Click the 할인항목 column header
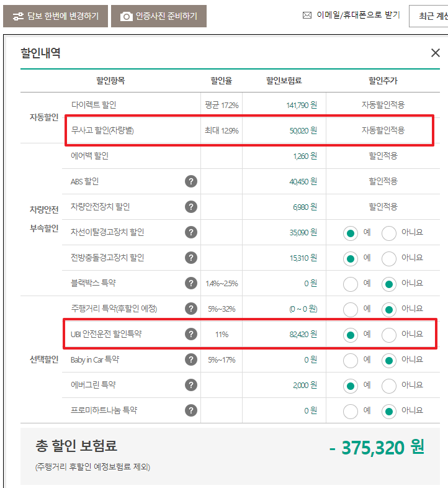448x488 pixels. pyautogui.click(x=110, y=81)
